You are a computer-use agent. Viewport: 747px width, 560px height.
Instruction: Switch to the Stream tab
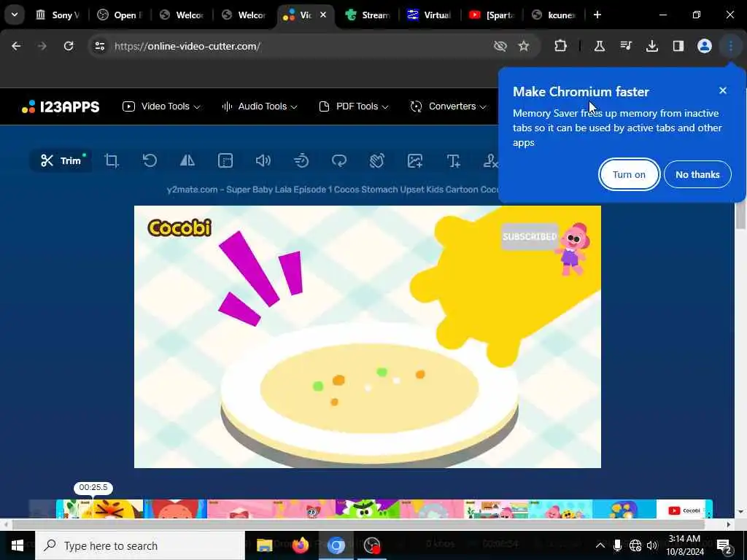[368, 15]
